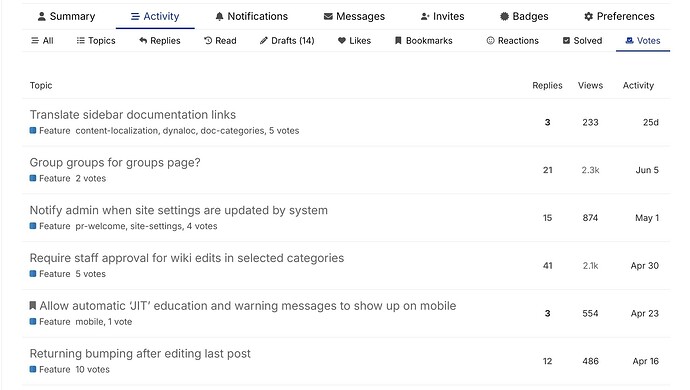Select the Votes sub-tab
The image size is (690, 390).
coord(643,40)
